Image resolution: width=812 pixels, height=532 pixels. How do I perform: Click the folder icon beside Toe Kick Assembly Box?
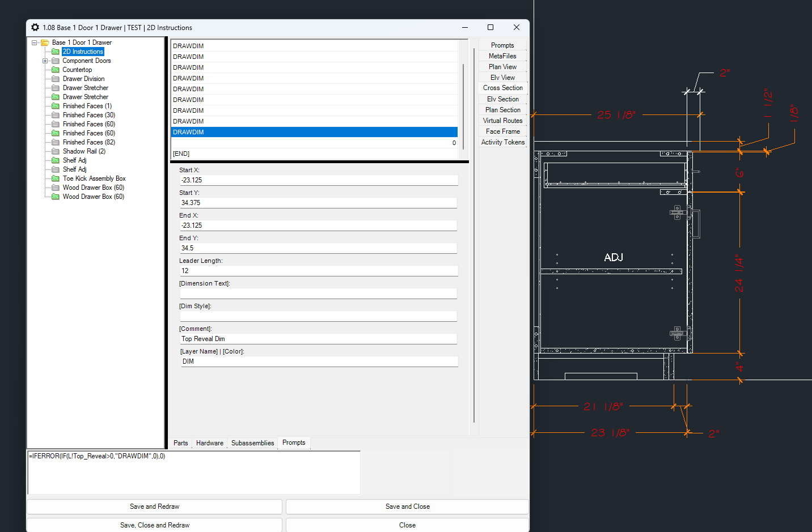tap(56, 178)
